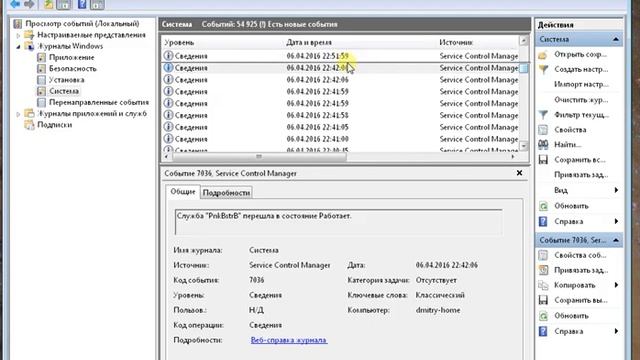Select Система log in tree
This screenshot has height=360, width=640.
click(64, 91)
